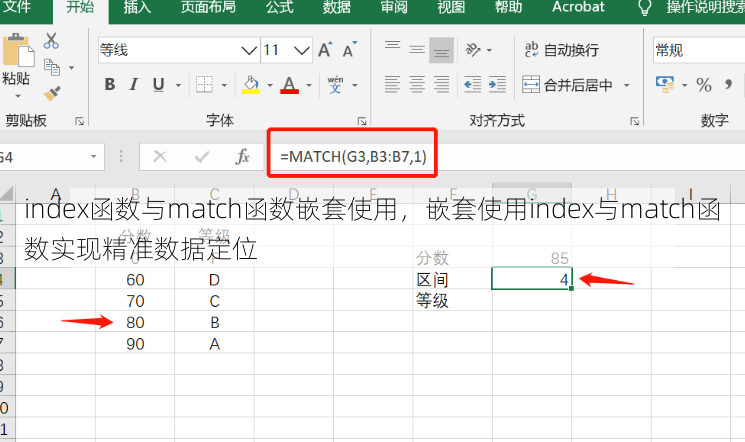Switch to the 公式 Formulas tab
Image resolution: width=745 pixels, height=442 pixels.
click(280, 7)
